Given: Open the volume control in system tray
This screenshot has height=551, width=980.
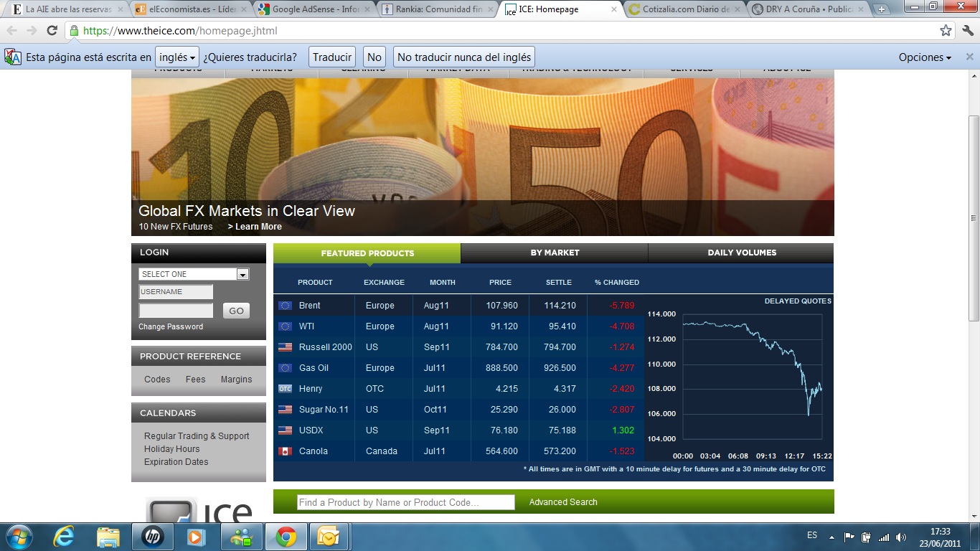Looking at the screenshot, I should 901,537.
